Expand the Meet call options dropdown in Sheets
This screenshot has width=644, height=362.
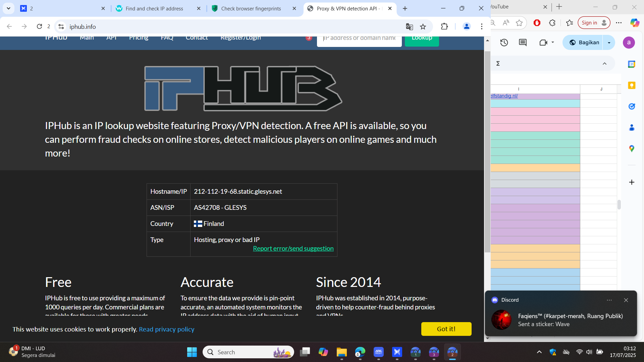coord(553,43)
